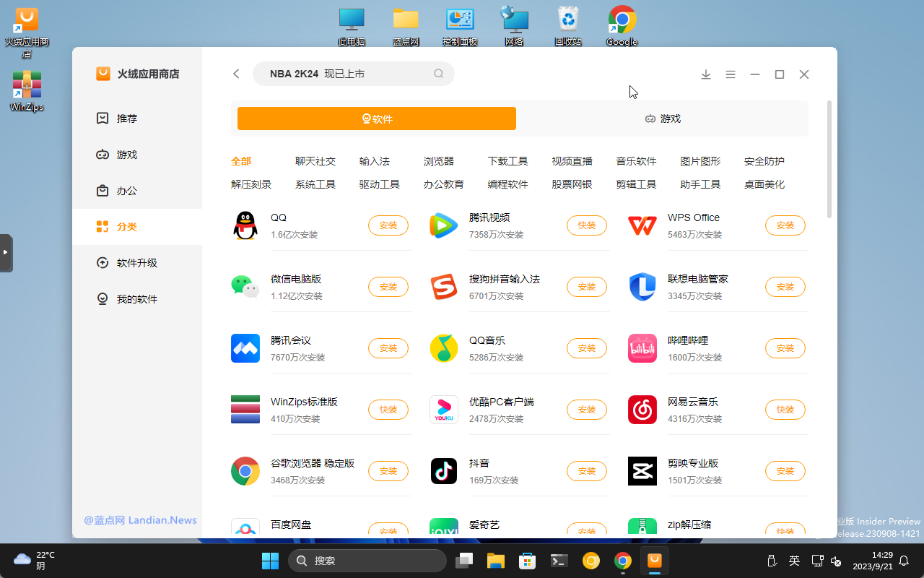The image size is (924, 578).
Task: Open the download manager arrow icon
Action: point(706,74)
